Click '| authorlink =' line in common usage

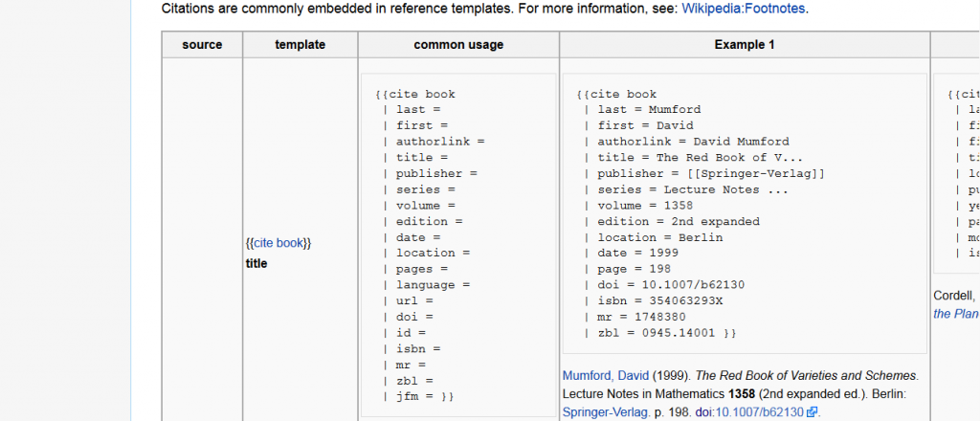[434, 142]
